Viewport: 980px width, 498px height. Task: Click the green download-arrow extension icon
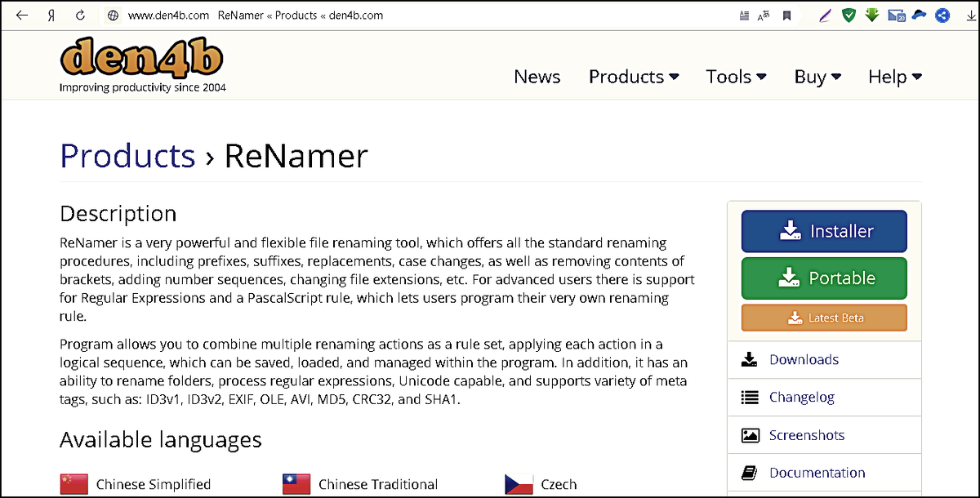pos(872,15)
